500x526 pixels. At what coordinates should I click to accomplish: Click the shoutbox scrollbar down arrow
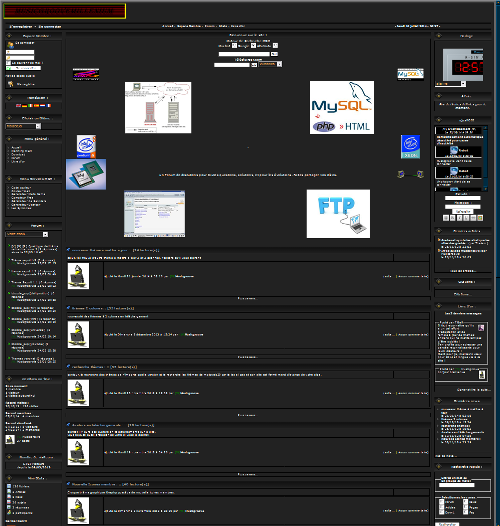[x=486, y=189]
